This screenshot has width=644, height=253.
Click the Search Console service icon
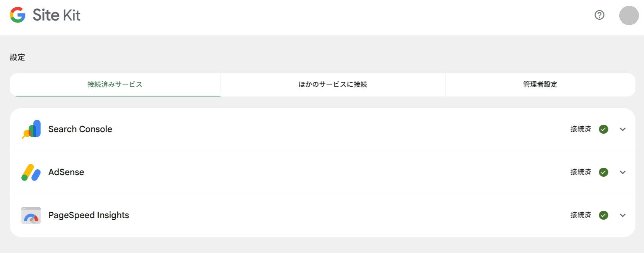(31, 129)
